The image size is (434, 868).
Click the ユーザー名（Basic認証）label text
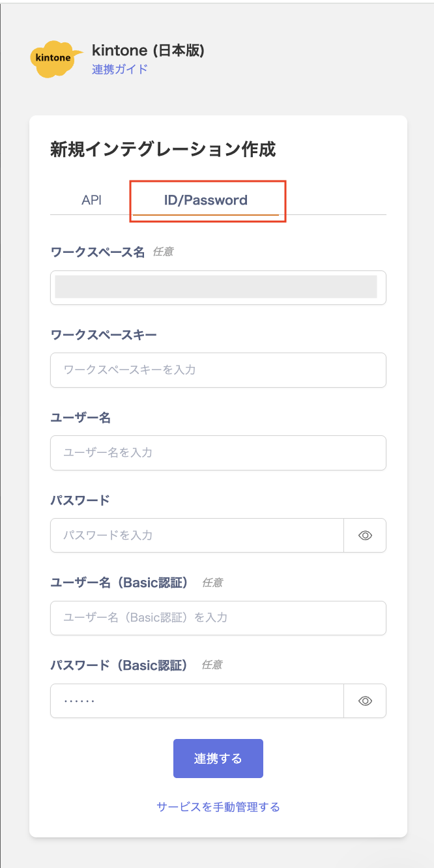tap(119, 583)
